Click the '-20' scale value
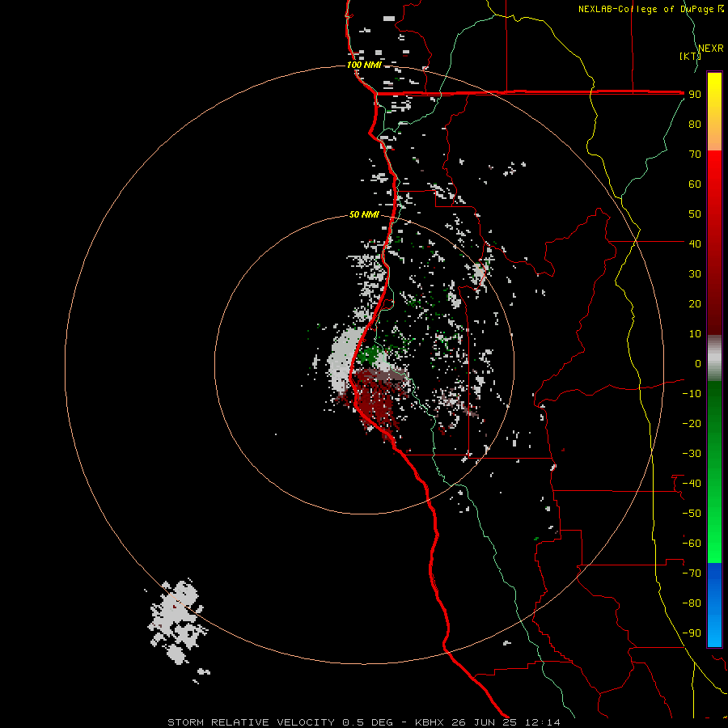This screenshot has height=728, width=728. coord(692,423)
